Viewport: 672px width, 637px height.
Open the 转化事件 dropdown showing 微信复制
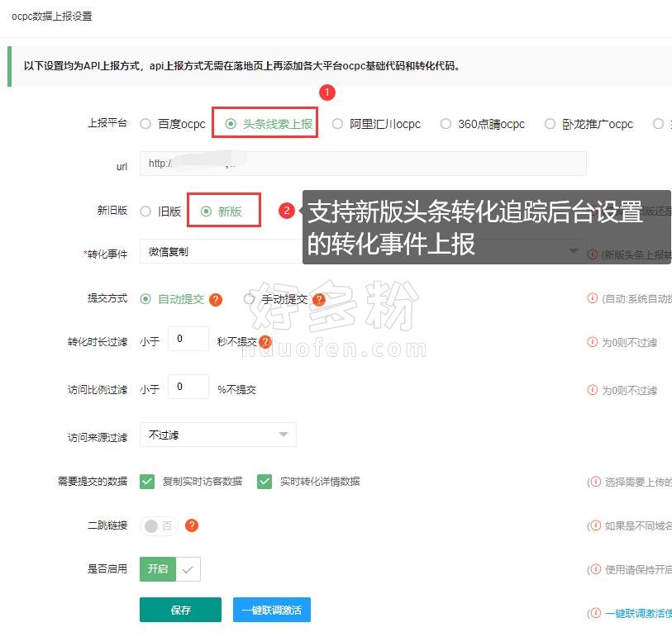click(x=363, y=251)
